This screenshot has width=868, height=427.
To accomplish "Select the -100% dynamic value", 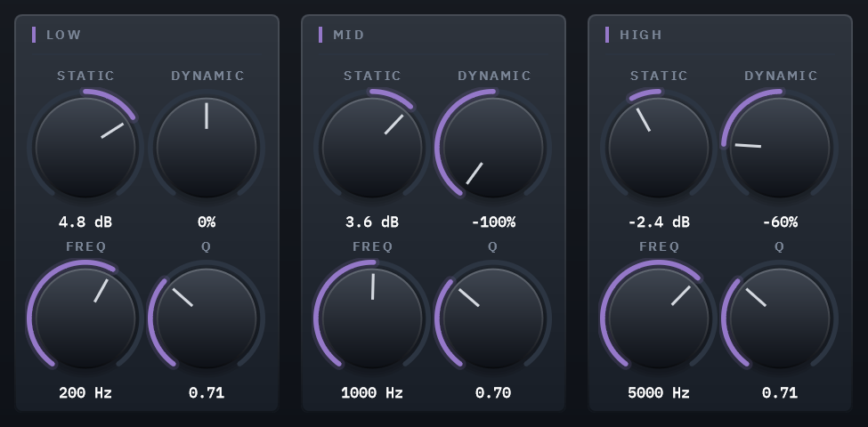I will click(493, 222).
